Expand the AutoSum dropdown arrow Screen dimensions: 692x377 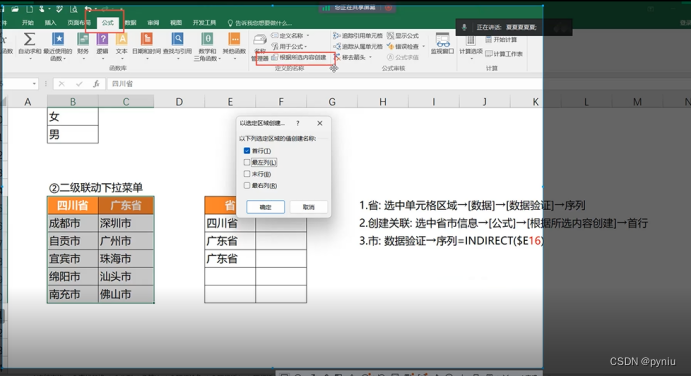[30, 58]
